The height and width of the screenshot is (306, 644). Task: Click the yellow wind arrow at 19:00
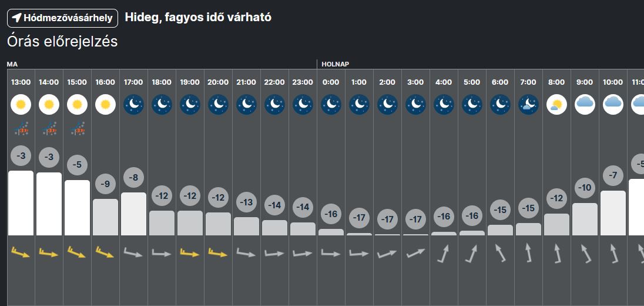tap(190, 253)
